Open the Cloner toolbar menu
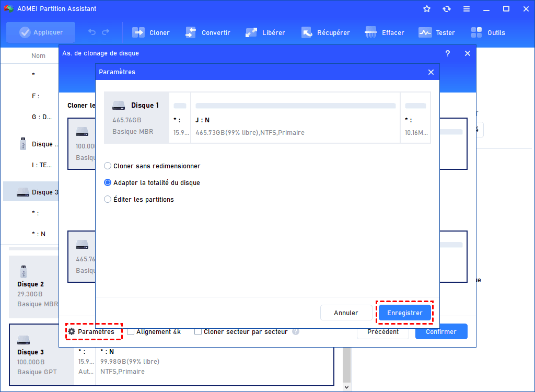The image size is (535, 392). pos(151,33)
